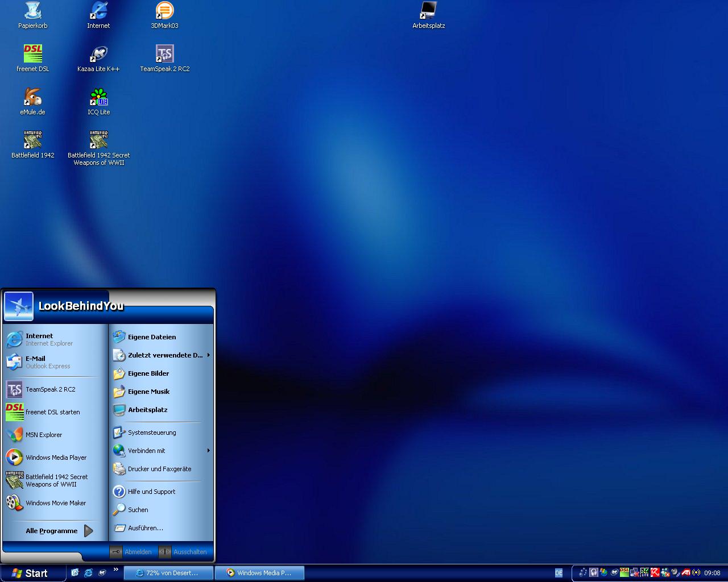Select the eMule.de desktop icon
Viewport: 728px width, 582px height.
coord(32,102)
